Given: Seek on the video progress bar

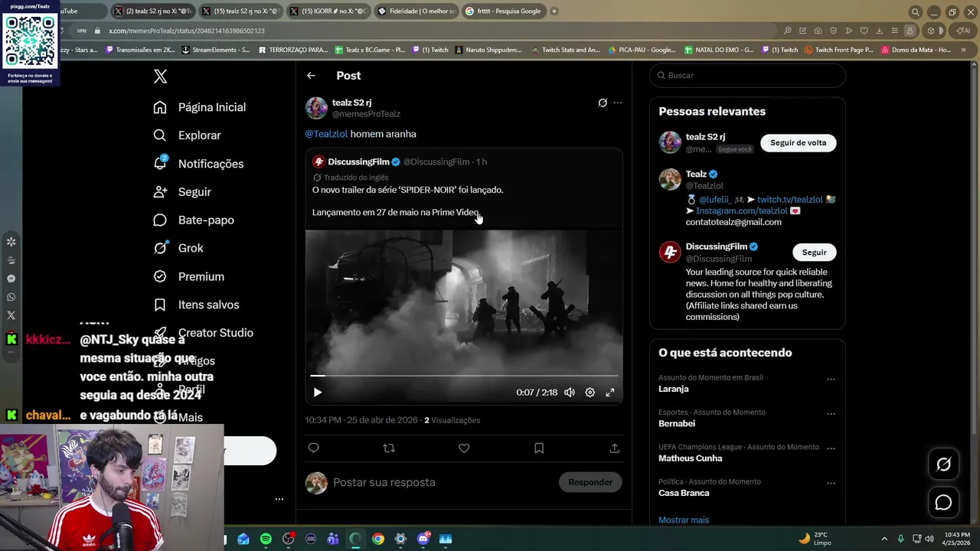Looking at the screenshot, I should tap(464, 376).
